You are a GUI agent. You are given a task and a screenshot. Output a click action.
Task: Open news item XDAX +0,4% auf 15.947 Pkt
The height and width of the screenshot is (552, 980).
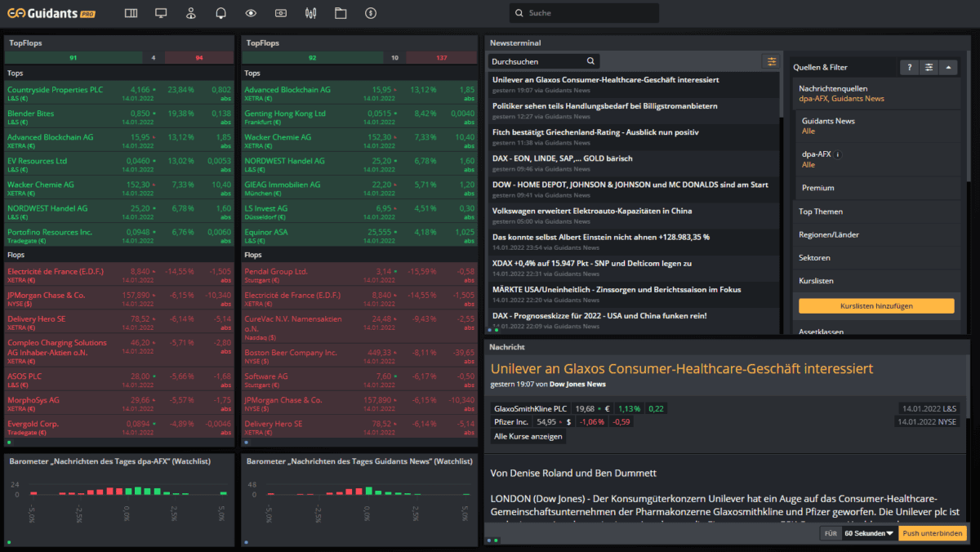tap(634, 267)
